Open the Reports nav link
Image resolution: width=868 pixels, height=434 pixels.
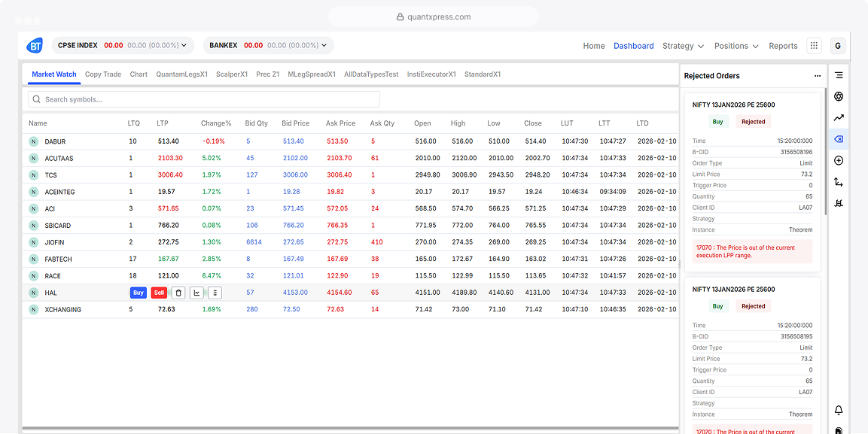[x=783, y=46]
